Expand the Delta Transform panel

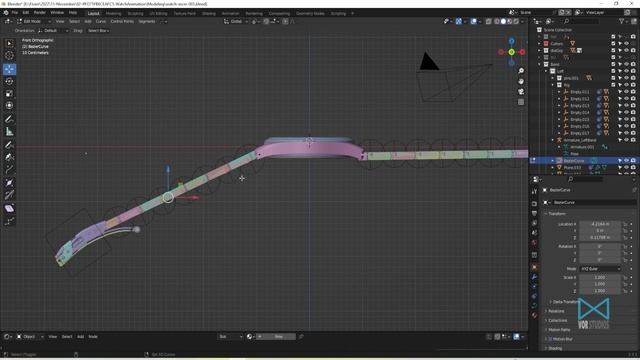point(565,302)
